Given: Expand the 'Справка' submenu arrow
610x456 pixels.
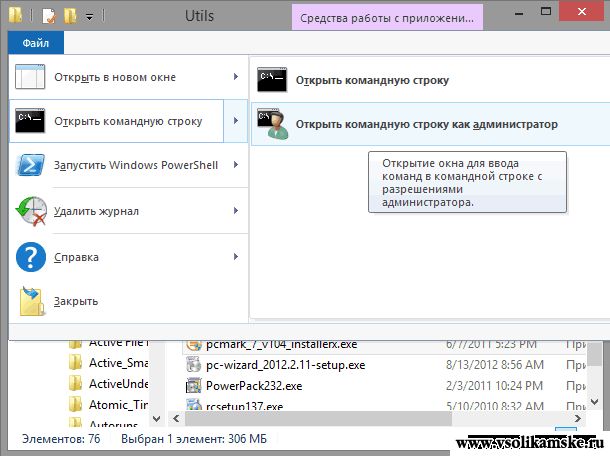Looking at the screenshot, I should pyautogui.click(x=235, y=257).
